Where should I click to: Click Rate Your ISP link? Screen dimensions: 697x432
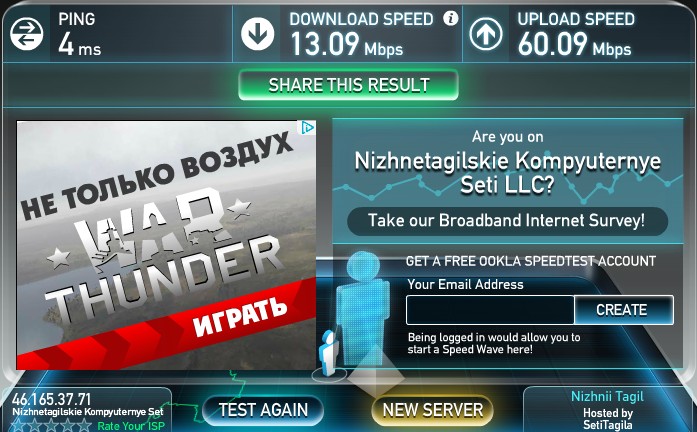click(131, 426)
